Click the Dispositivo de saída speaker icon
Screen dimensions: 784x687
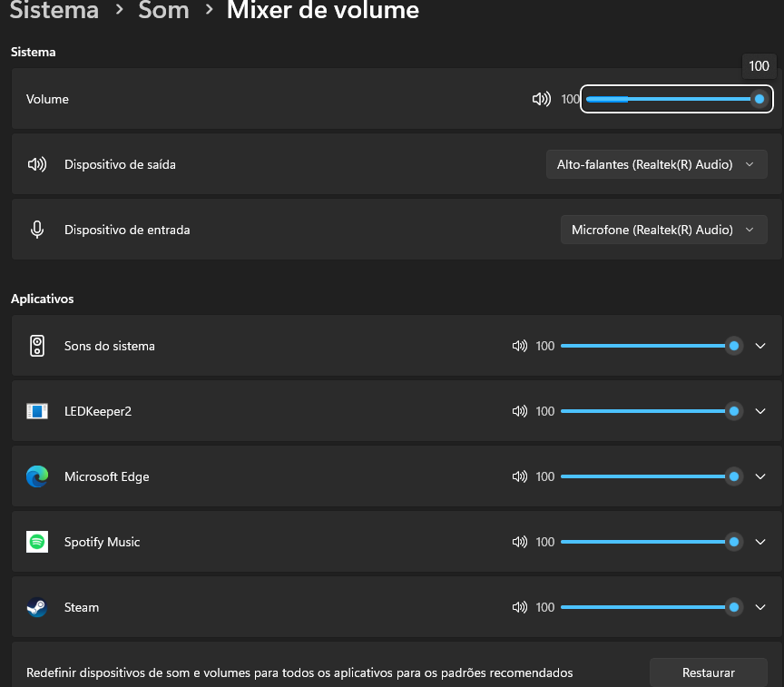point(37,164)
